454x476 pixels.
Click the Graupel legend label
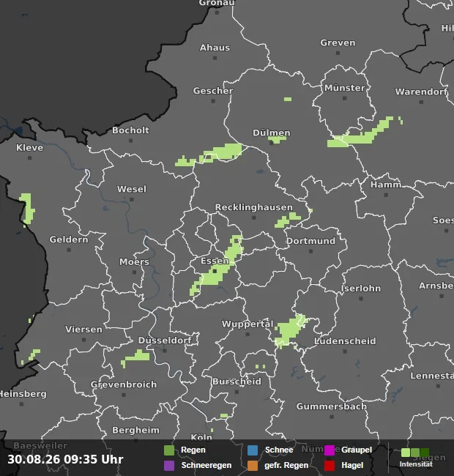357,450
